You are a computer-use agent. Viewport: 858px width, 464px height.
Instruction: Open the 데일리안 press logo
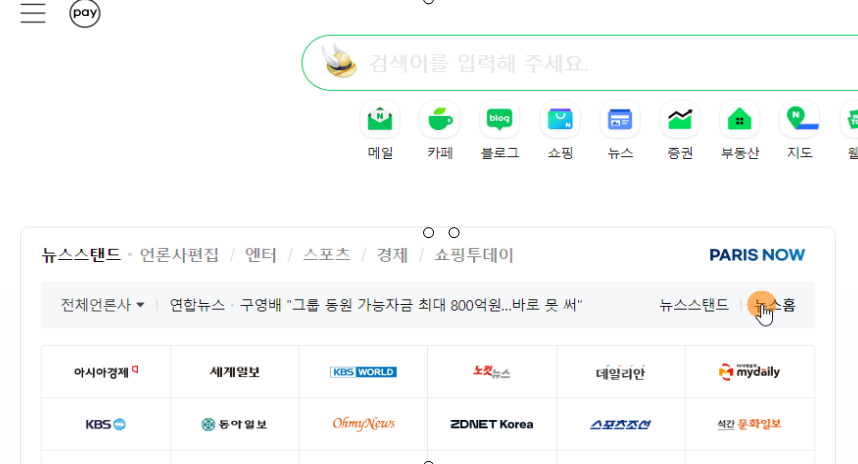point(621,372)
